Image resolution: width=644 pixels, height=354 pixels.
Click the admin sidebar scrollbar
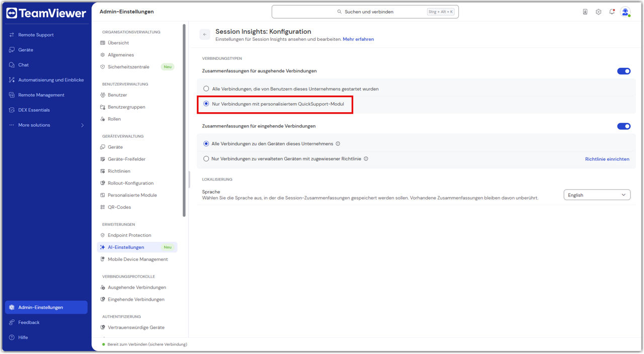tap(184, 121)
